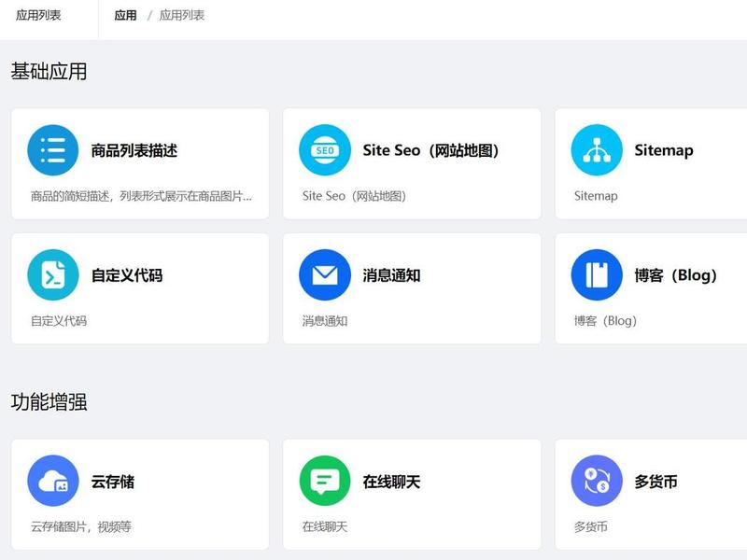This screenshot has width=747, height=560.
Task: Click the 基础应用 section heading
Action: tap(49, 72)
